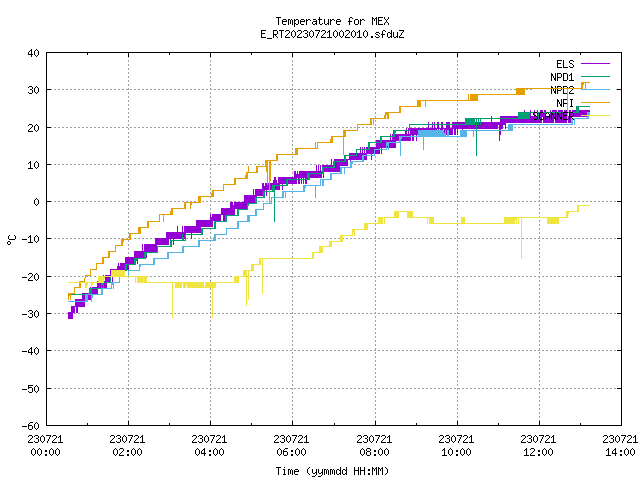Click the y-axis tick label "-30"
Image resolution: width=640 pixels, height=480 pixels.
[31, 314]
